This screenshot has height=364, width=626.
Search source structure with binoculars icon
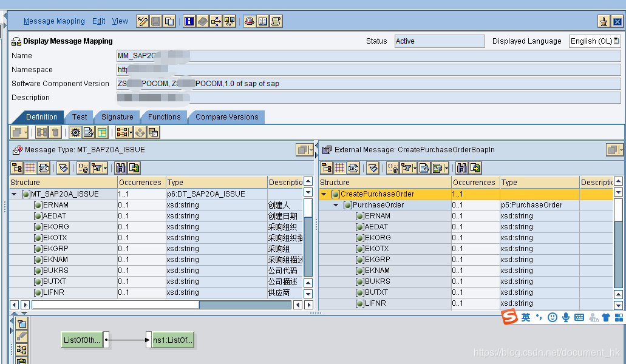pos(121,168)
